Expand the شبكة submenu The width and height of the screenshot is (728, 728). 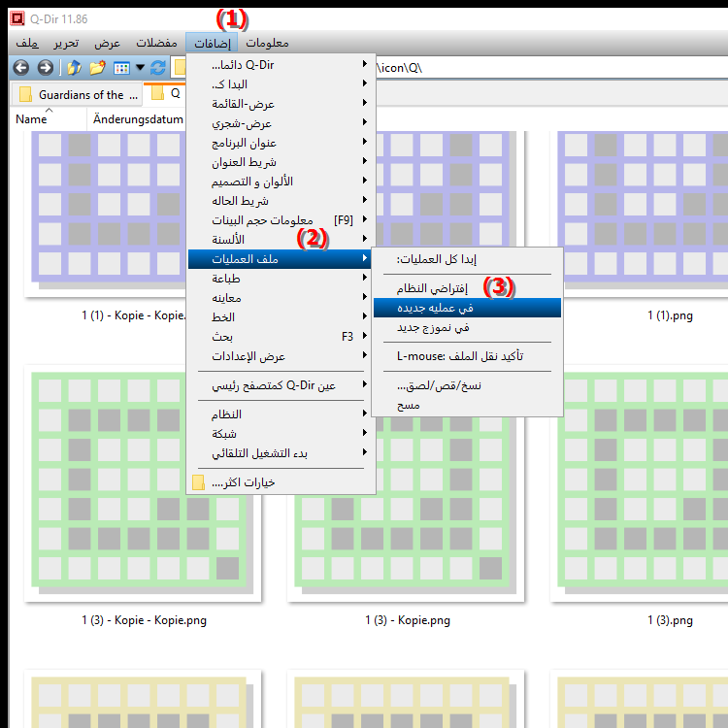click(281, 434)
